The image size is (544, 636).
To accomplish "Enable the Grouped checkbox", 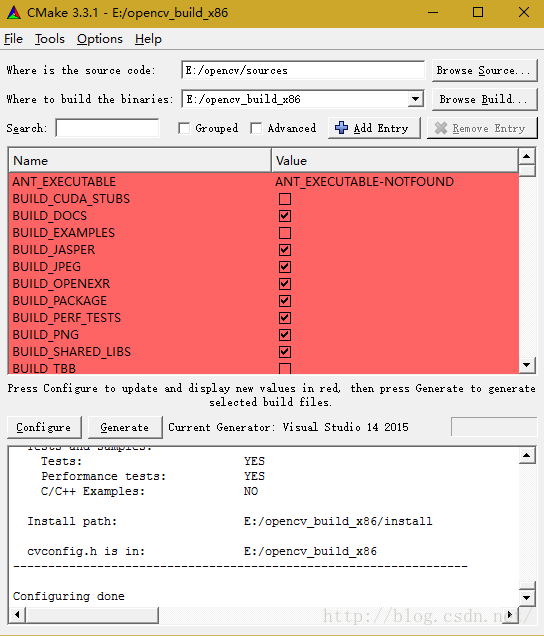I will (x=184, y=128).
